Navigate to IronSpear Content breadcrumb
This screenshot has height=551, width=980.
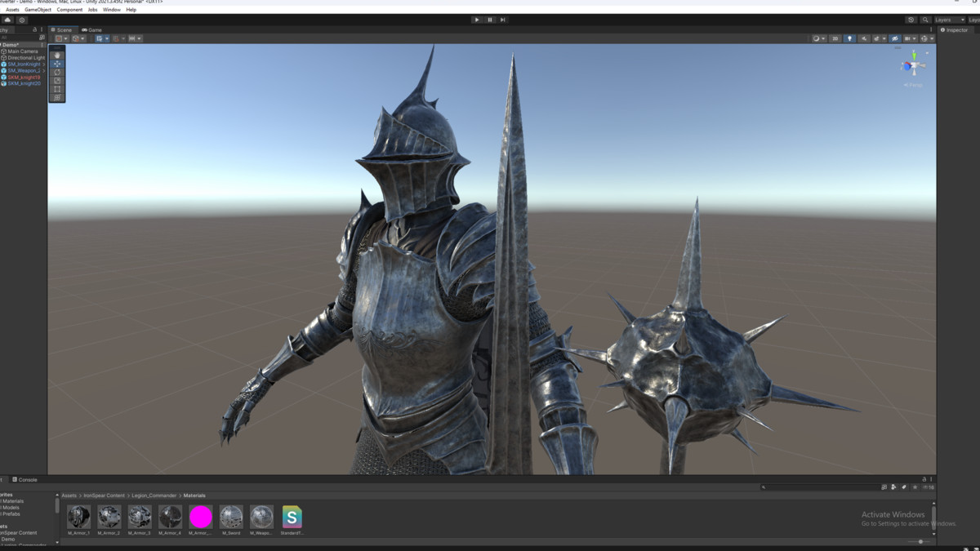pos(104,495)
